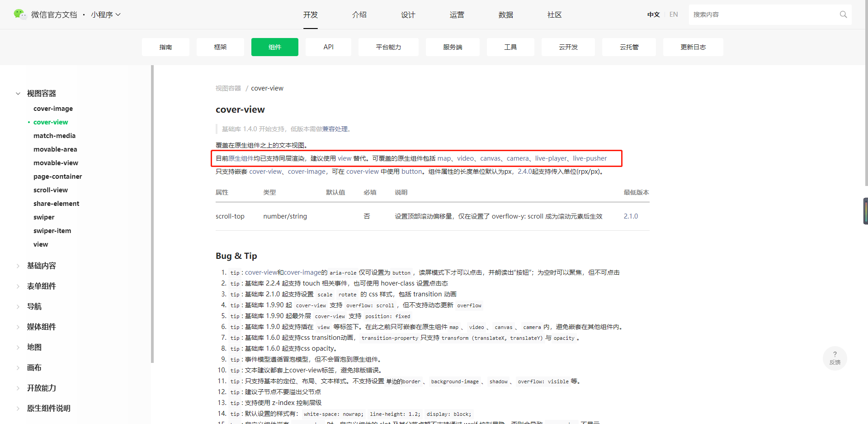The width and height of the screenshot is (868, 424).
Task: Click the scroll-top attribute cell
Action: pos(230,216)
